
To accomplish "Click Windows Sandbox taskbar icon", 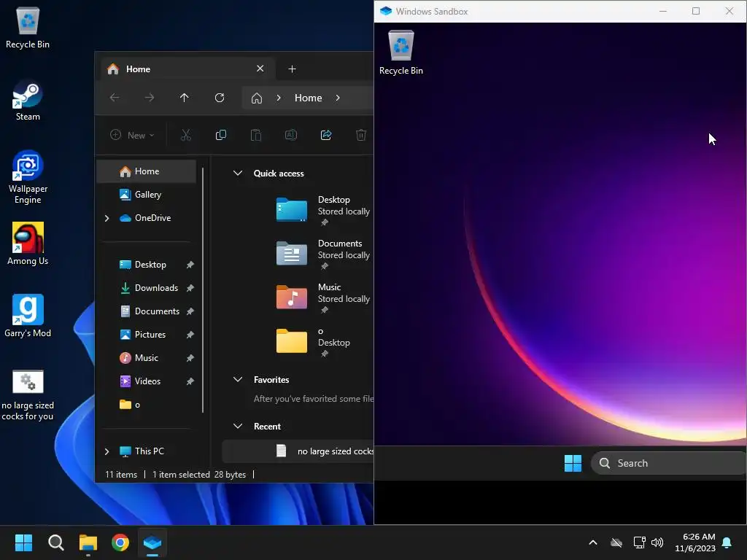I will click(152, 542).
